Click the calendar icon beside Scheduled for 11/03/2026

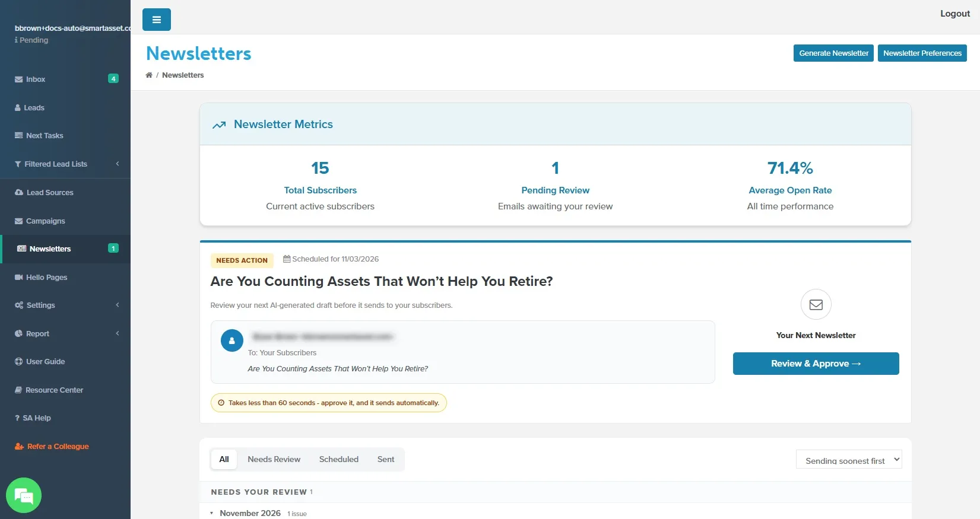click(287, 259)
